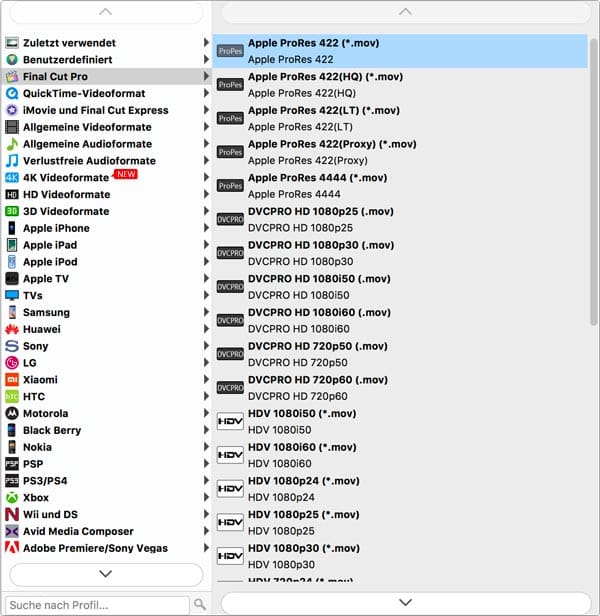
Task: Click the Apple iPad device icon
Action: point(12,245)
